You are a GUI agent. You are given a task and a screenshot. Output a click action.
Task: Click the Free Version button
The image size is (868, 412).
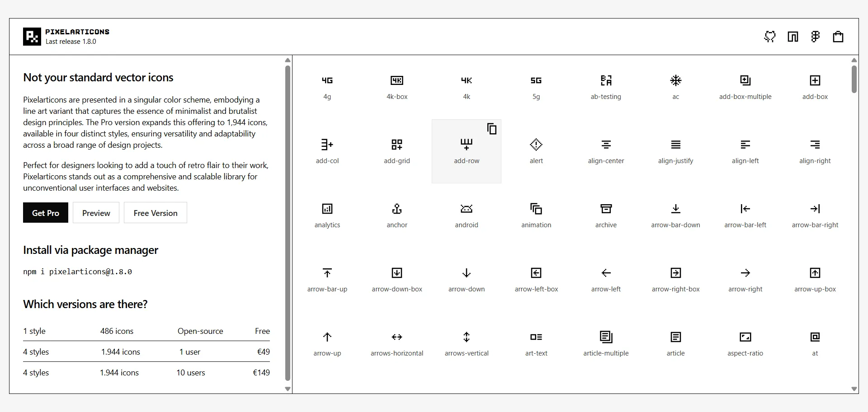point(156,213)
